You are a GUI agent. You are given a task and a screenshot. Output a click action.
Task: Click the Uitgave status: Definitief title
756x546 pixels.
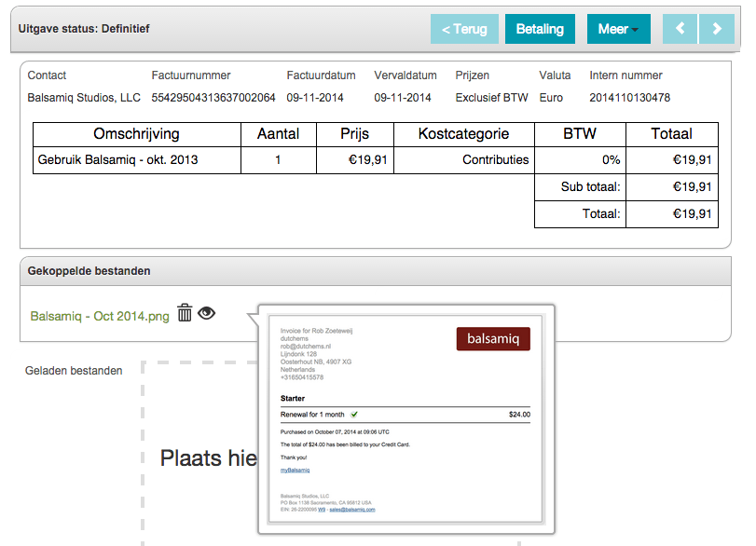(x=84, y=29)
